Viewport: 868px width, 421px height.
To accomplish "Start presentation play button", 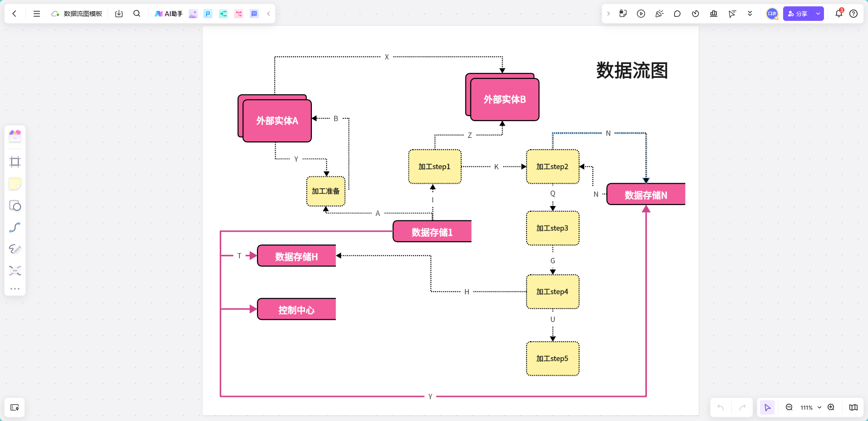I will (641, 14).
